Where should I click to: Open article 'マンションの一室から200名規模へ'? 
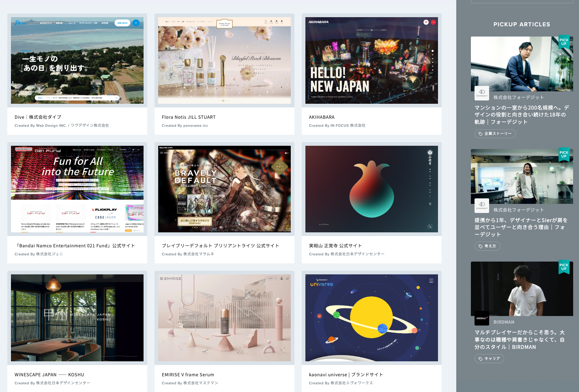[x=522, y=115]
